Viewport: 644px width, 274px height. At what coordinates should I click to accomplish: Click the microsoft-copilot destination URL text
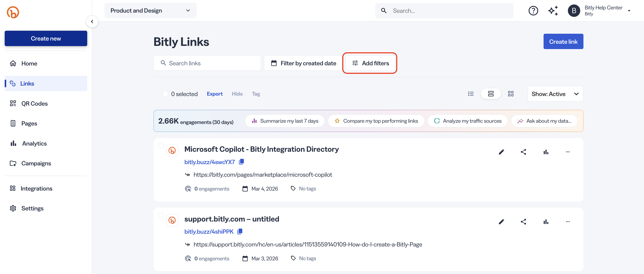263,175
